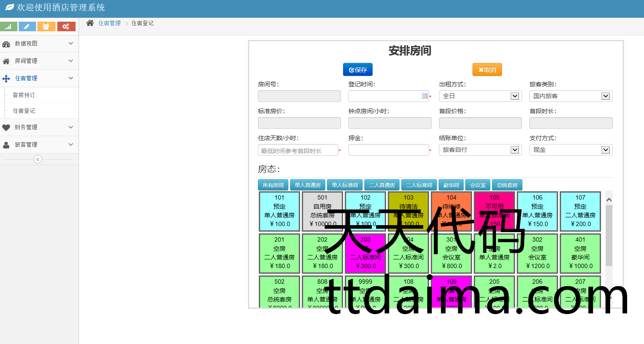Click the home icon in breadcrumb
The image size is (644, 344).
point(90,23)
